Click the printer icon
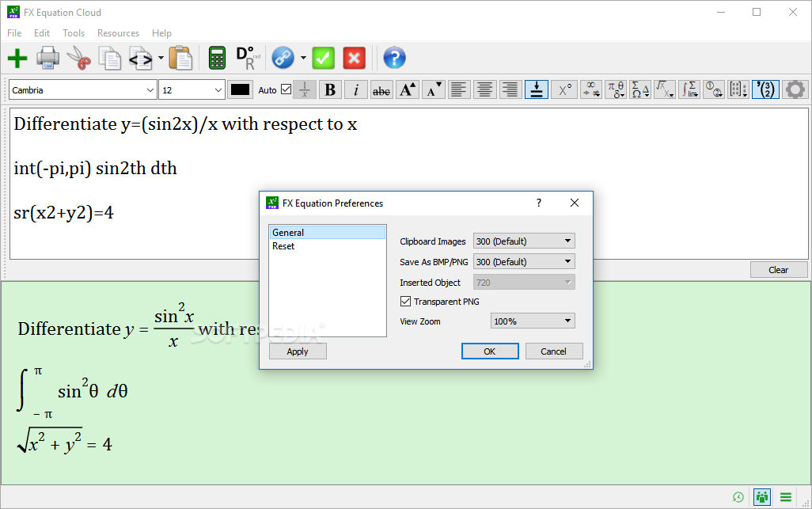The height and width of the screenshot is (509, 812). [x=47, y=58]
